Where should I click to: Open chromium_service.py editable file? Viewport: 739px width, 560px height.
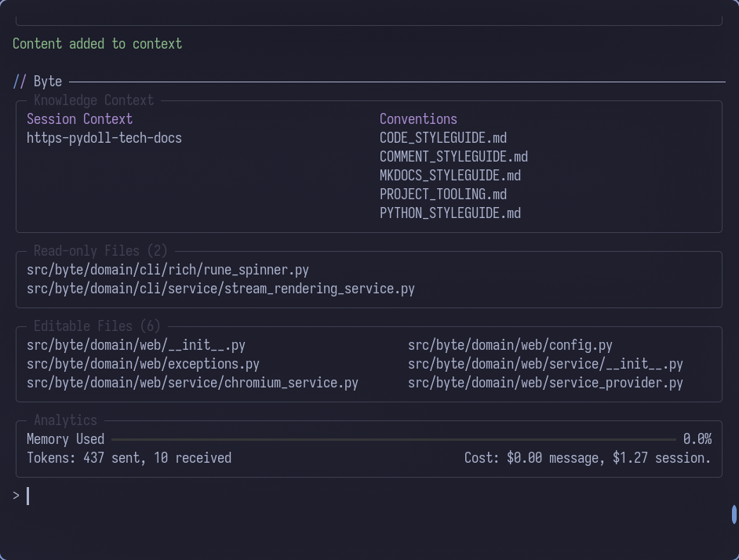(192, 382)
